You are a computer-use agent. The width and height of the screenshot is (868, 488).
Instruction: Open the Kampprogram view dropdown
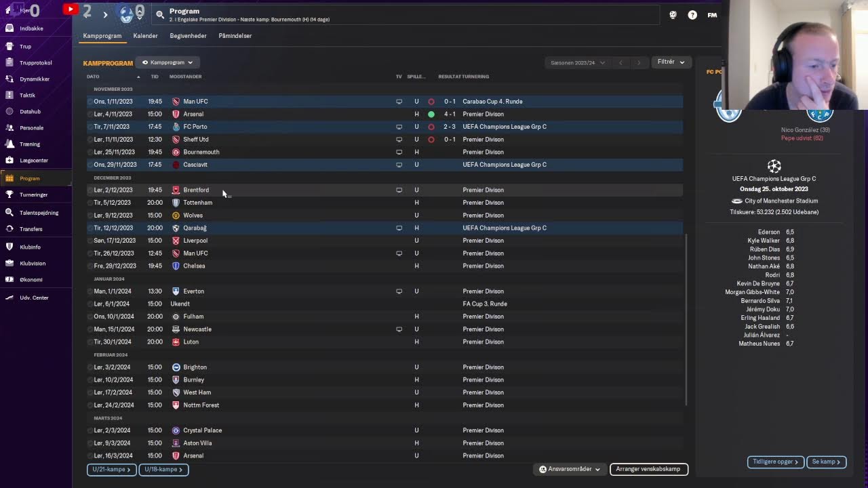pyautogui.click(x=167, y=62)
